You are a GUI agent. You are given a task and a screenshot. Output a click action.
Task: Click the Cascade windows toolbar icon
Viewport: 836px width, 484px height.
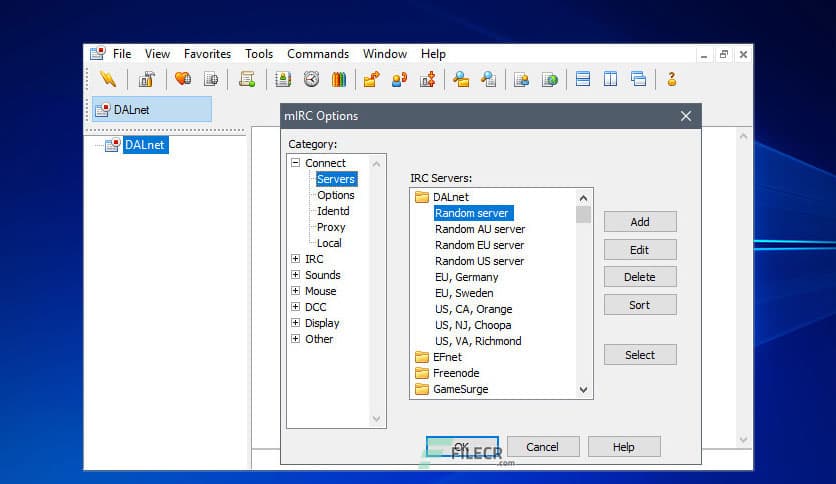point(638,79)
